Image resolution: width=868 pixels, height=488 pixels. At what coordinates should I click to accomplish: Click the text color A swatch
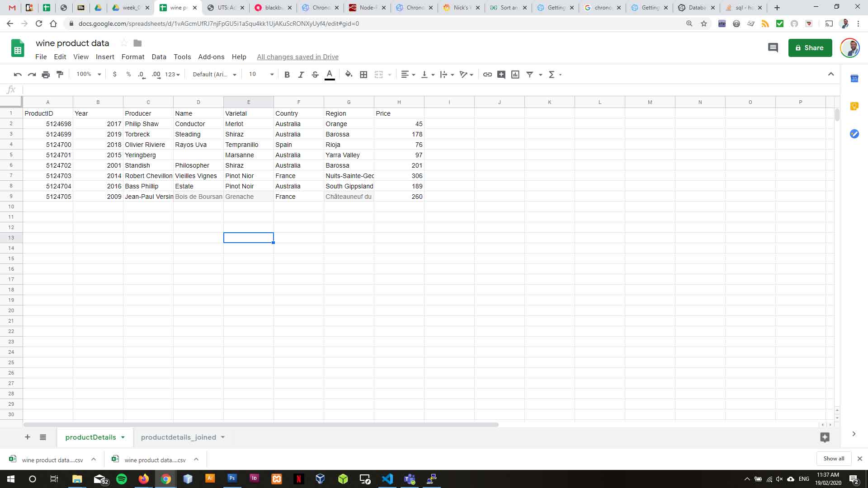(330, 75)
